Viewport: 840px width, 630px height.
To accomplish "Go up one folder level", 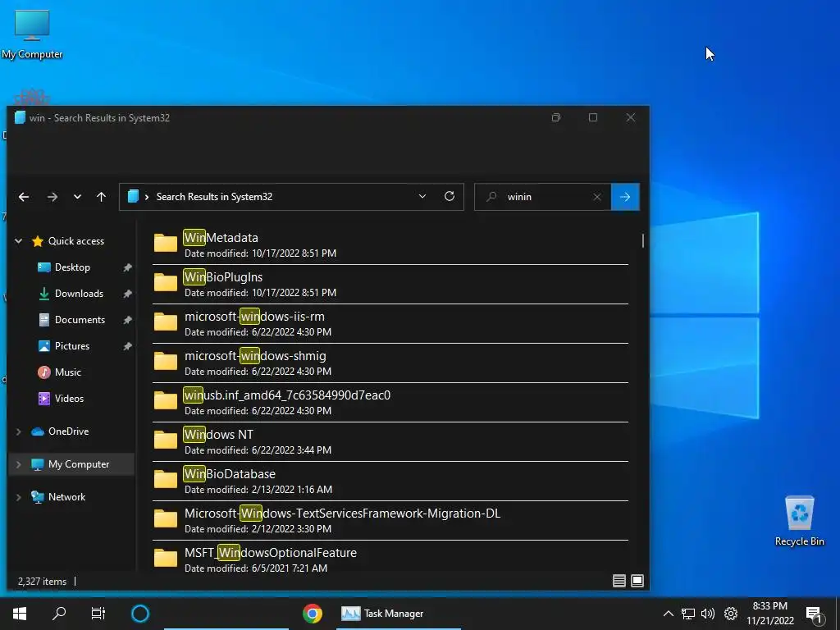I will 101,197.
